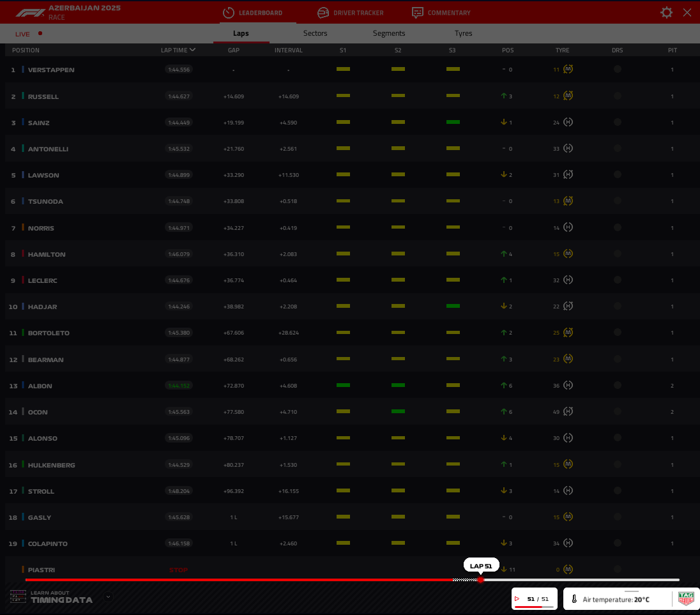Switch to the Segments tab

(389, 33)
